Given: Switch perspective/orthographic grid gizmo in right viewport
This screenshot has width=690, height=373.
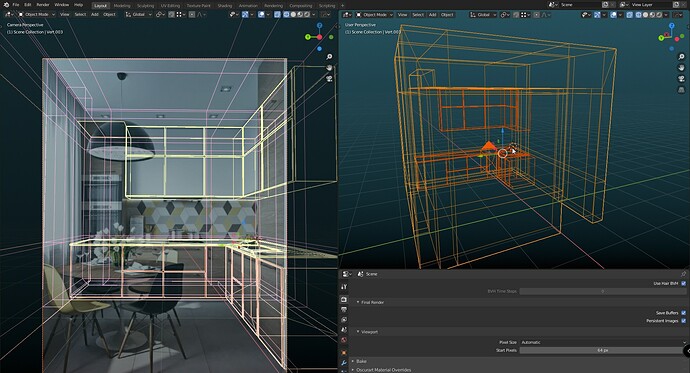Looking at the screenshot, I should tap(681, 90).
